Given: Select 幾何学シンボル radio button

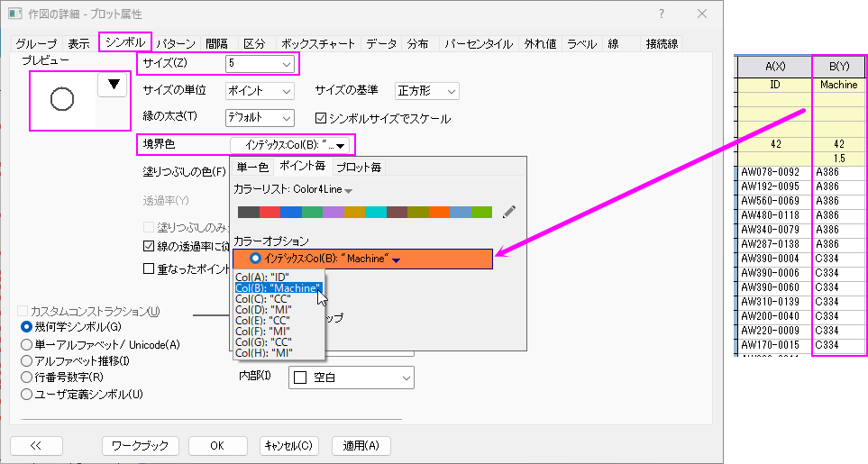Looking at the screenshot, I should pos(26,327).
